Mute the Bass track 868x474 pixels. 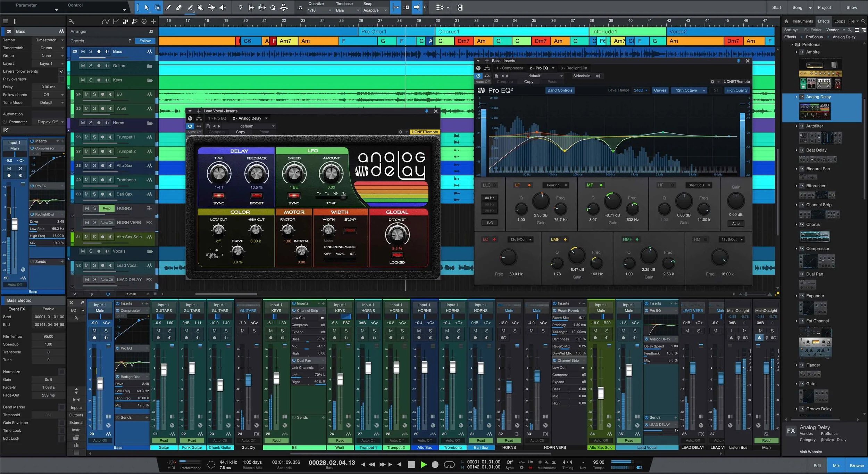pyautogui.click(x=83, y=51)
